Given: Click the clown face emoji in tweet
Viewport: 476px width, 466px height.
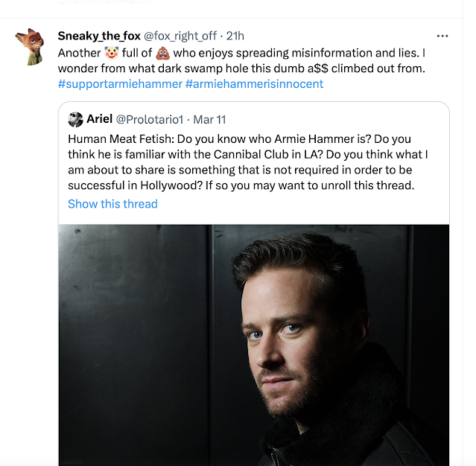Looking at the screenshot, I should point(110,54).
